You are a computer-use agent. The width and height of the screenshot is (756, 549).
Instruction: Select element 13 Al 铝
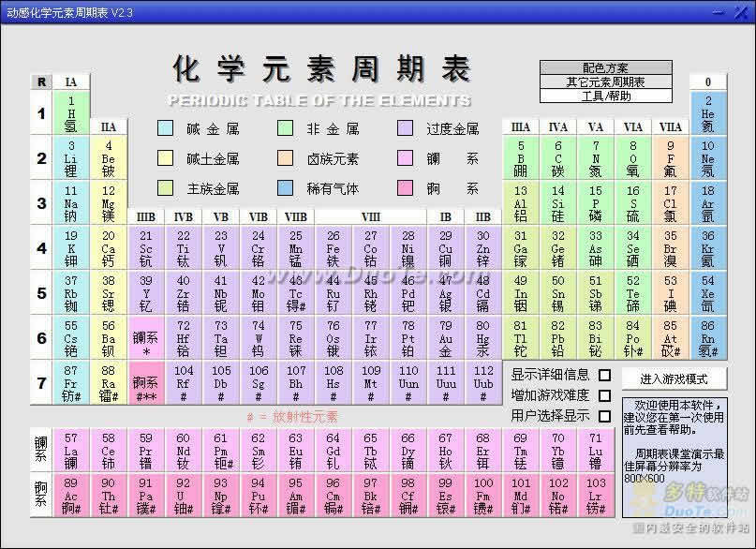pyautogui.click(x=520, y=203)
